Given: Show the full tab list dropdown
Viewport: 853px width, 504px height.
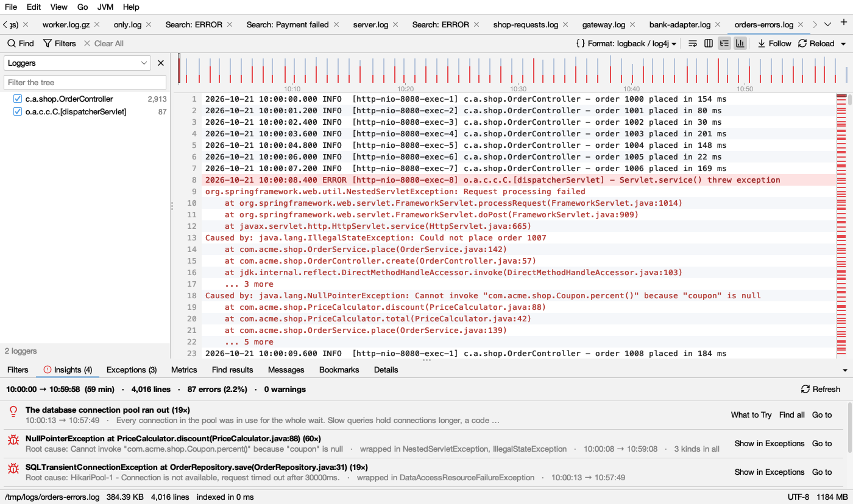Looking at the screenshot, I should (x=827, y=24).
